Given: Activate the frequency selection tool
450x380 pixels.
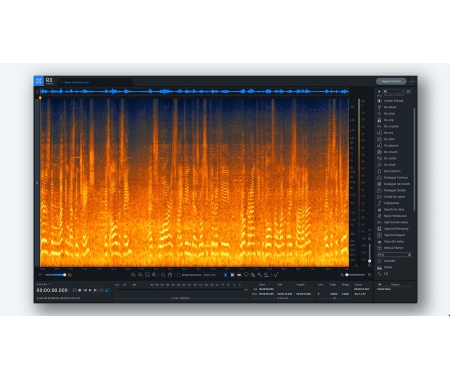Looking at the screenshot, I should [239, 275].
